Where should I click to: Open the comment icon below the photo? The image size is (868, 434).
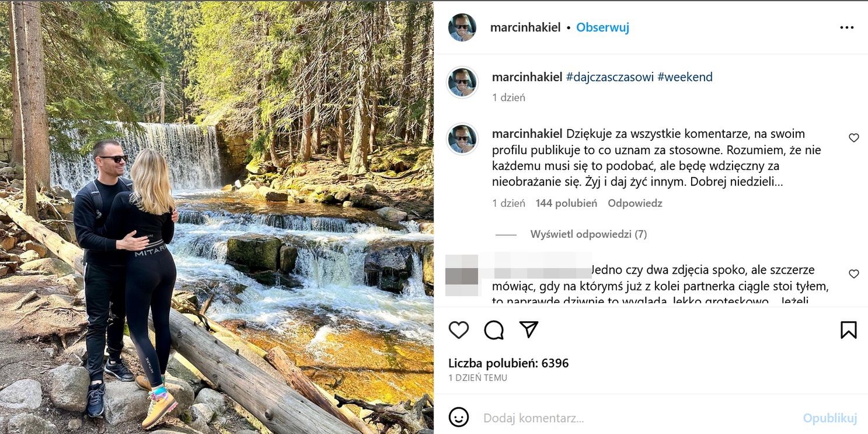click(x=493, y=329)
